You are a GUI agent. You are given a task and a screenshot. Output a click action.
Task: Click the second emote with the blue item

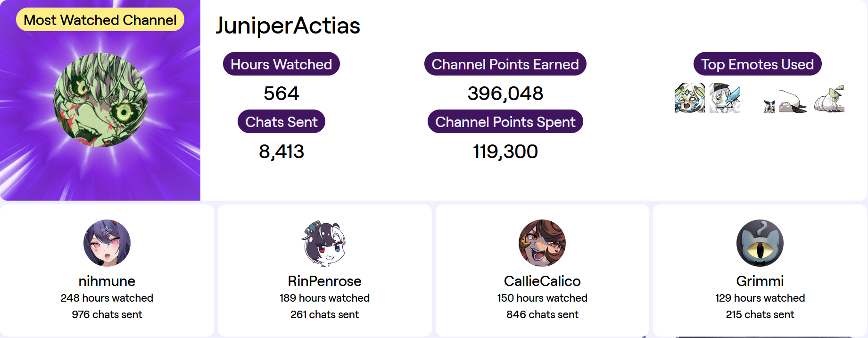point(725,98)
